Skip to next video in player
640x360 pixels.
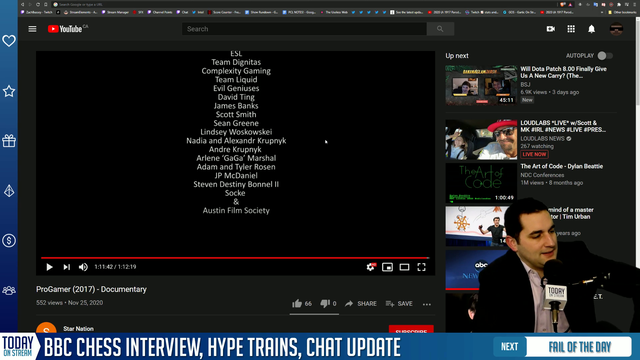(67, 267)
